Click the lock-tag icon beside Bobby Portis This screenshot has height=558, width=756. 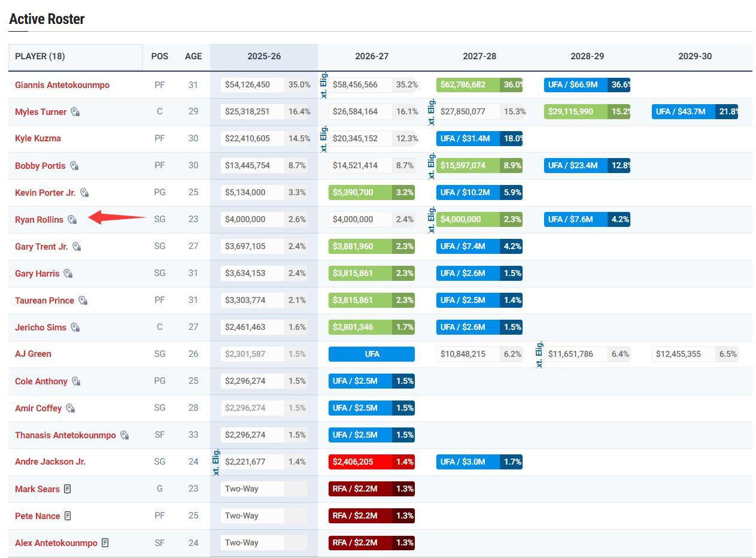pos(74,166)
